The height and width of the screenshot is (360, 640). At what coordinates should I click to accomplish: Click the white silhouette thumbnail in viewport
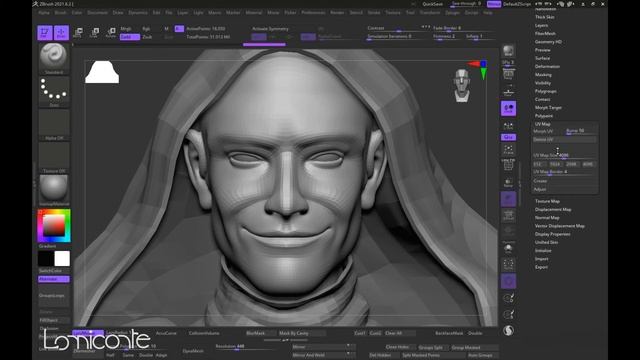click(102, 72)
